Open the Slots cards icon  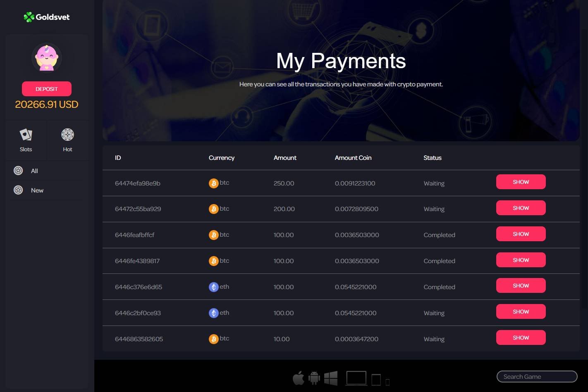[26, 135]
